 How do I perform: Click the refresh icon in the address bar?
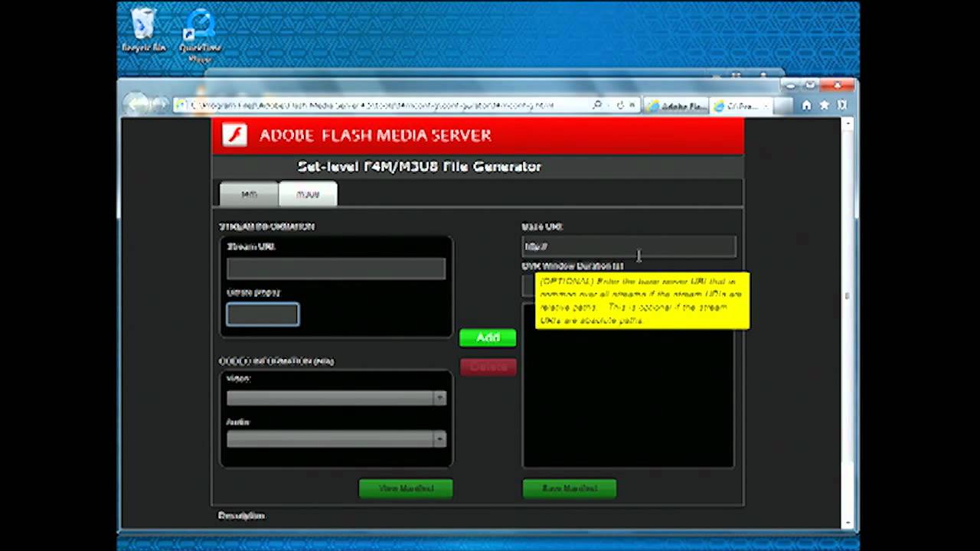pyautogui.click(x=620, y=105)
